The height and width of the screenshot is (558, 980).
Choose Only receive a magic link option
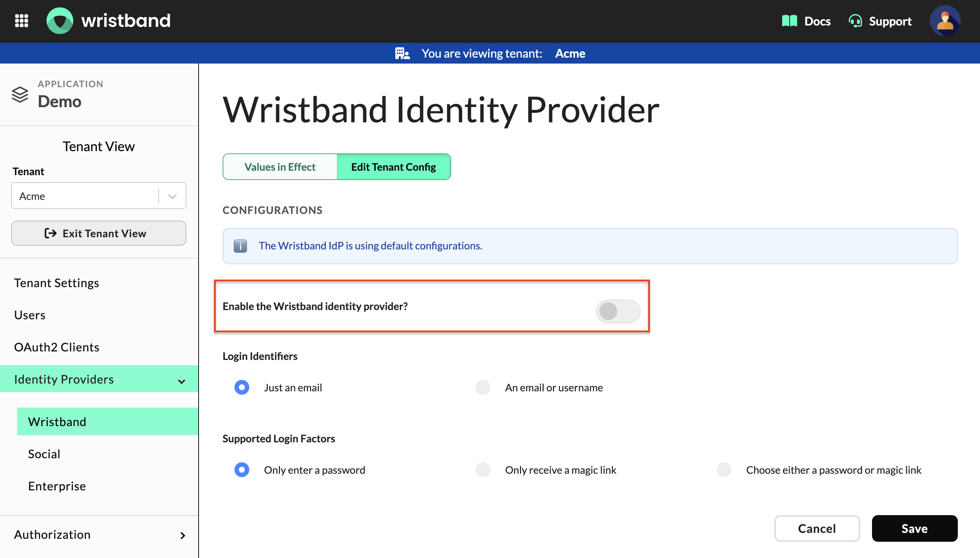point(483,469)
